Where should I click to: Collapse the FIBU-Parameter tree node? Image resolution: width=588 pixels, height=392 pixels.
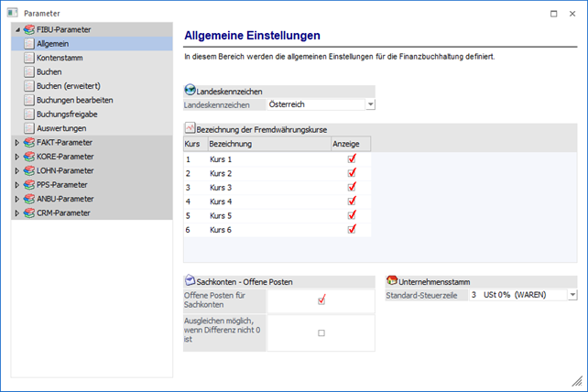pos(16,30)
